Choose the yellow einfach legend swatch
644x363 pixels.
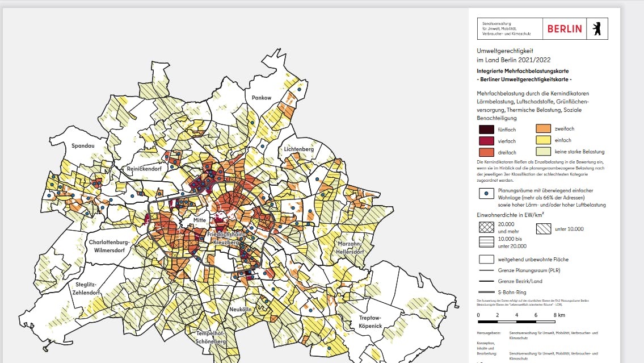(x=544, y=140)
